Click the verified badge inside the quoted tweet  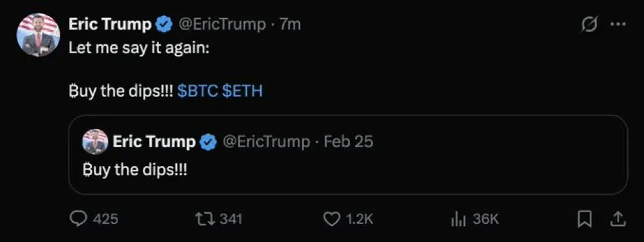(x=208, y=142)
